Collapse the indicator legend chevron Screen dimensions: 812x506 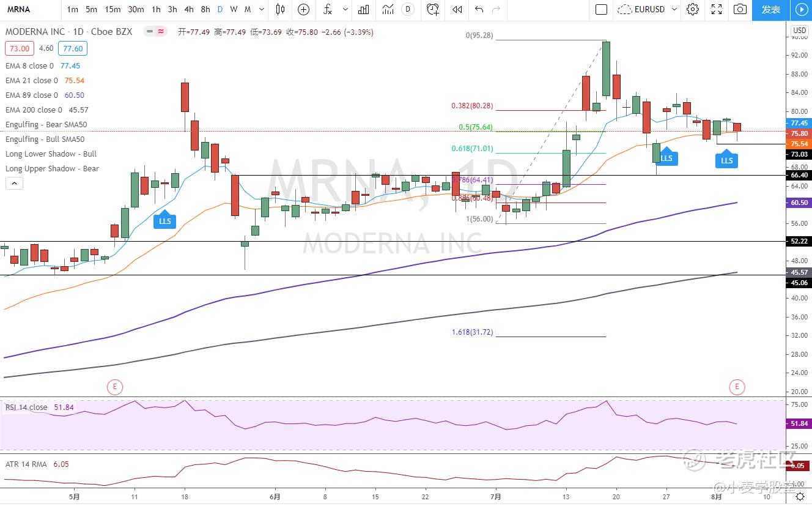[x=14, y=183]
